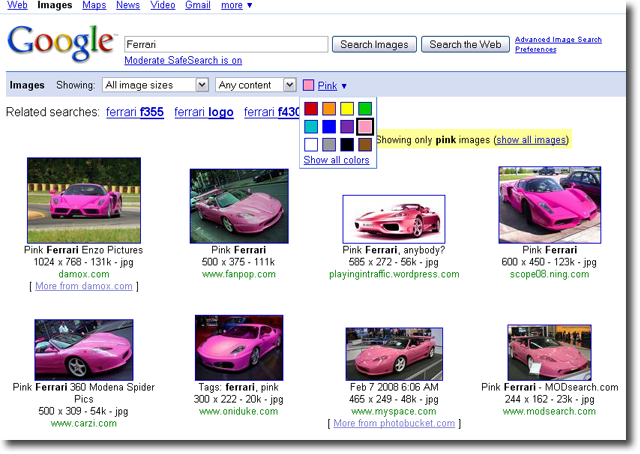Image resolution: width=640 pixels, height=454 pixels.
Task: Expand the Pink color filter arrow
Action: pyautogui.click(x=344, y=86)
